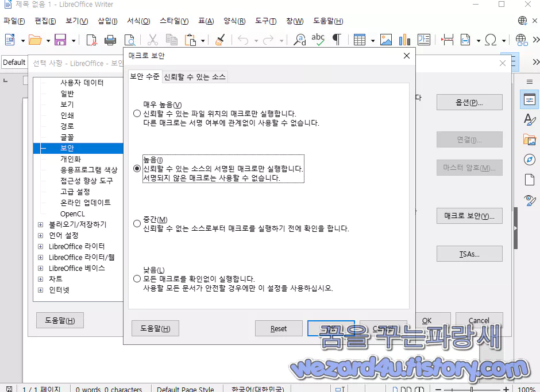Open the Export as PDF tool

coord(91,41)
